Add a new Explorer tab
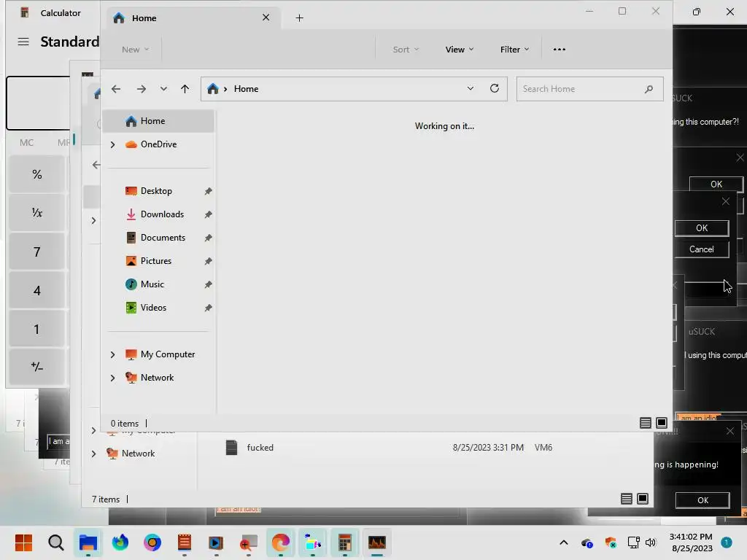 pyautogui.click(x=299, y=18)
